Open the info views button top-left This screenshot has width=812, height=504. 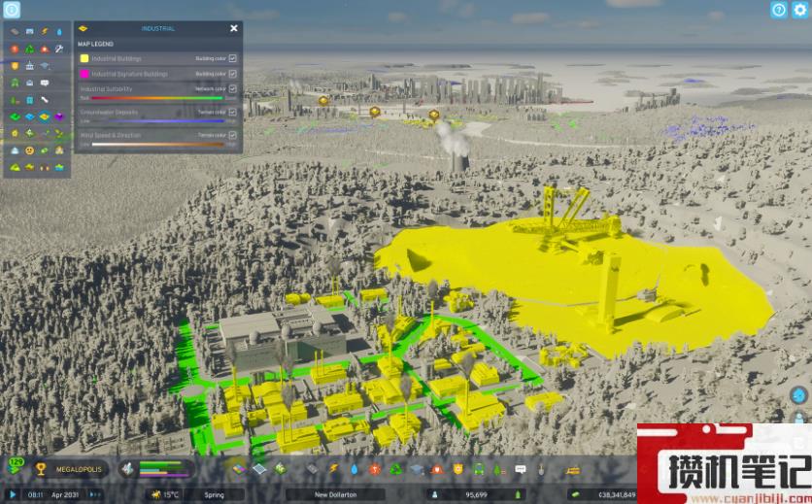pyautogui.click(x=12, y=10)
